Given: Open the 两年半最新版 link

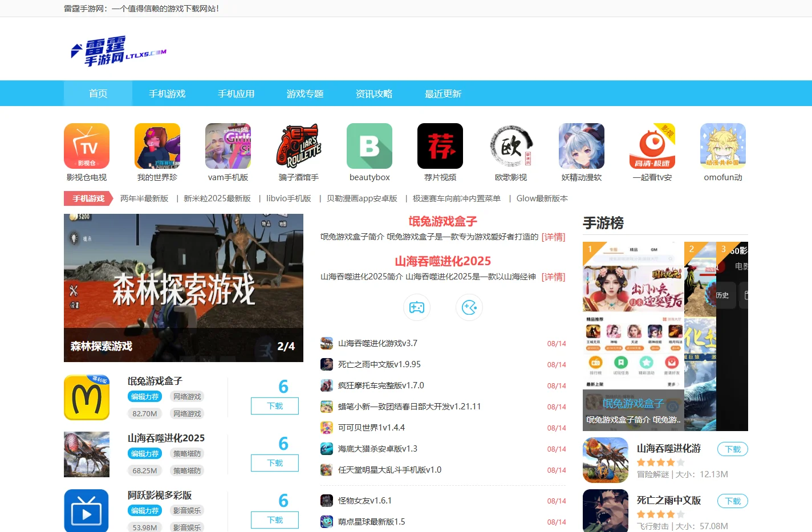Looking at the screenshot, I should click(x=144, y=198).
